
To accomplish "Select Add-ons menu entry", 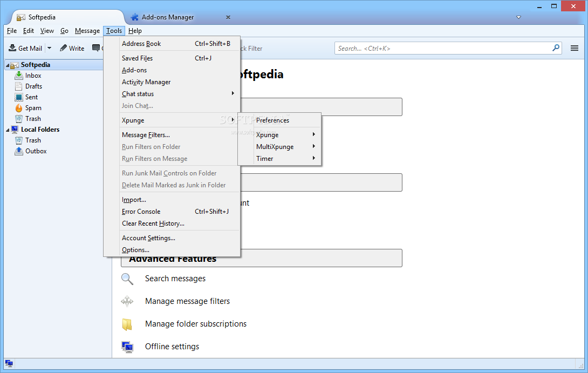I will point(172,70).
